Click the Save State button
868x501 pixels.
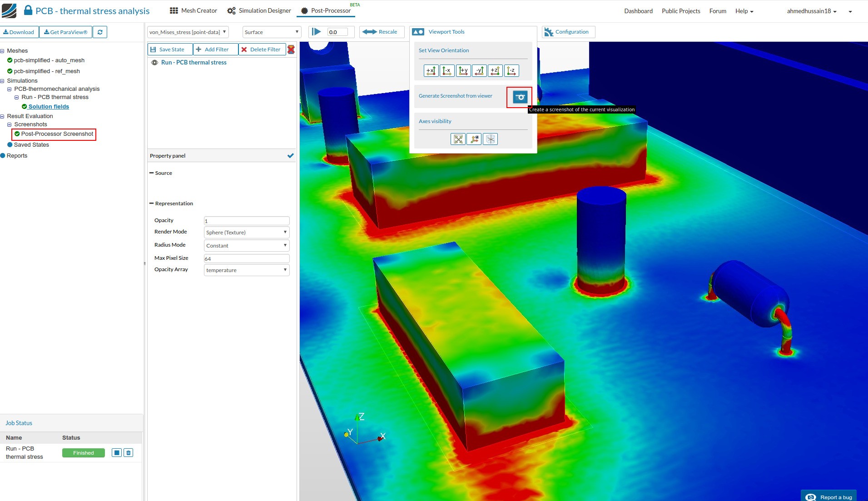point(170,50)
